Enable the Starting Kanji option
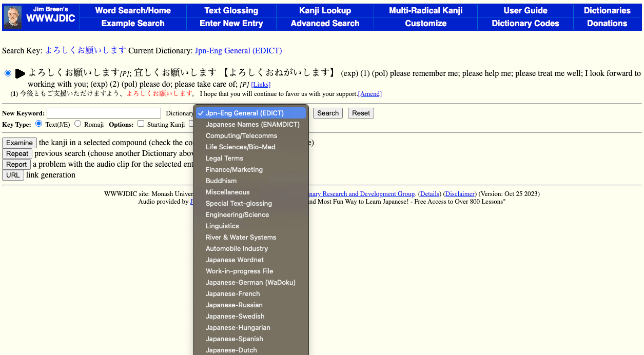644x355 pixels. coord(141,123)
